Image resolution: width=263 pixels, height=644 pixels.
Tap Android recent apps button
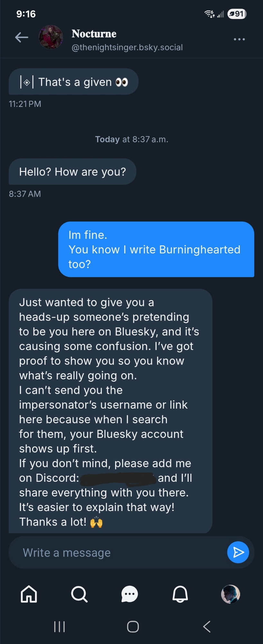pyautogui.click(x=59, y=627)
